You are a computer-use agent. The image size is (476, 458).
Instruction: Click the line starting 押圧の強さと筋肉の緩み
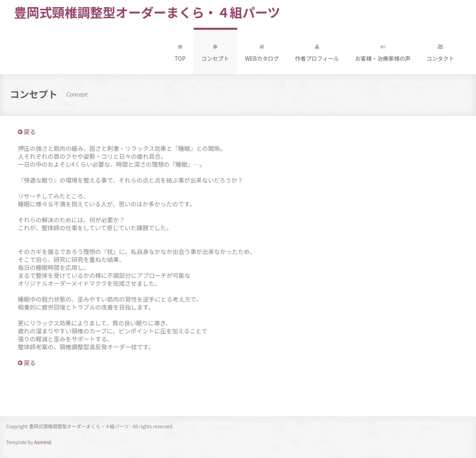[122, 148]
